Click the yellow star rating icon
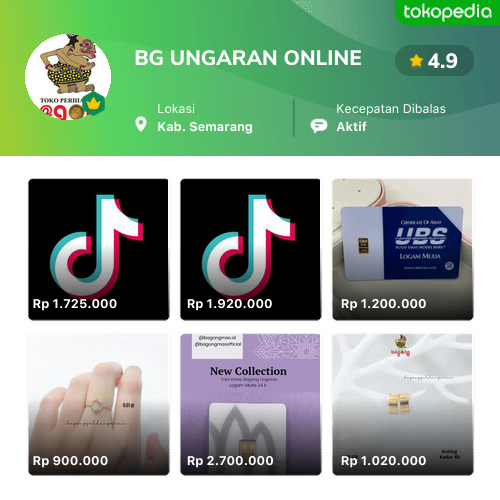This screenshot has width=500, height=500. click(x=416, y=61)
